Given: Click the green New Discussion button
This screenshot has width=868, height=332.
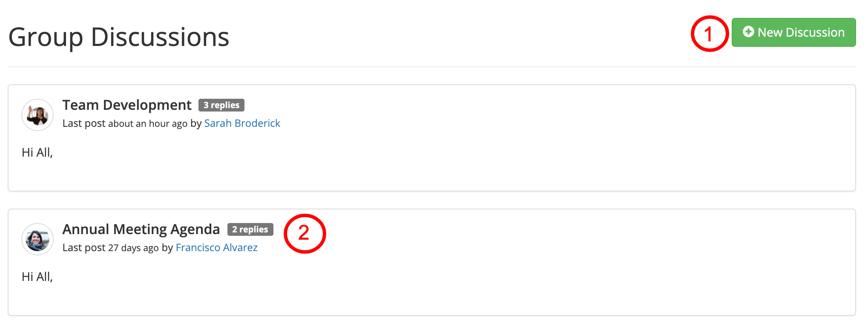Looking at the screenshot, I should pyautogui.click(x=793, y=32).
